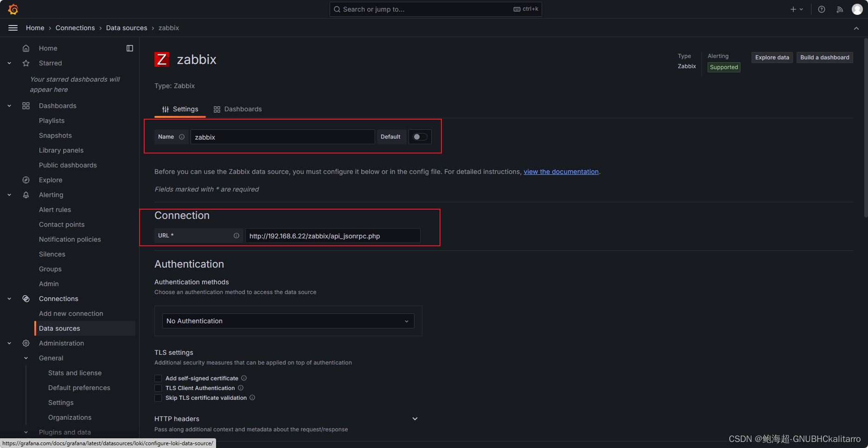Click the Dashboards grid icon in sidebar
This screenshot has width=868, height=448.
click(x=26, y=106)
